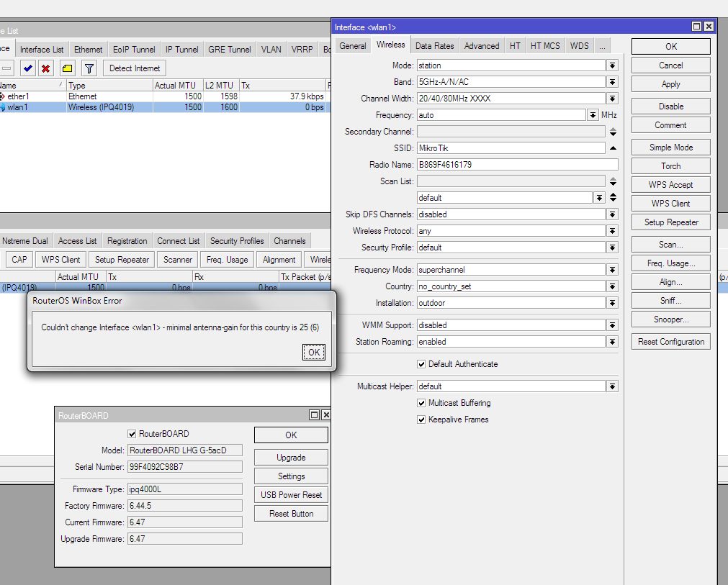Click the red X disable icon
Image resolution: width=728 pixels, height=585 pixels.
(46, 68)
